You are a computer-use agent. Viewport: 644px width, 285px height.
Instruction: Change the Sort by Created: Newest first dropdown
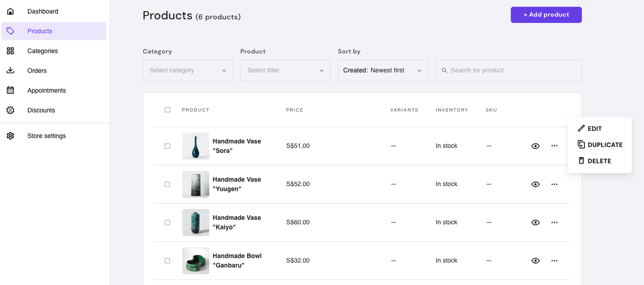tap(383, 70)
